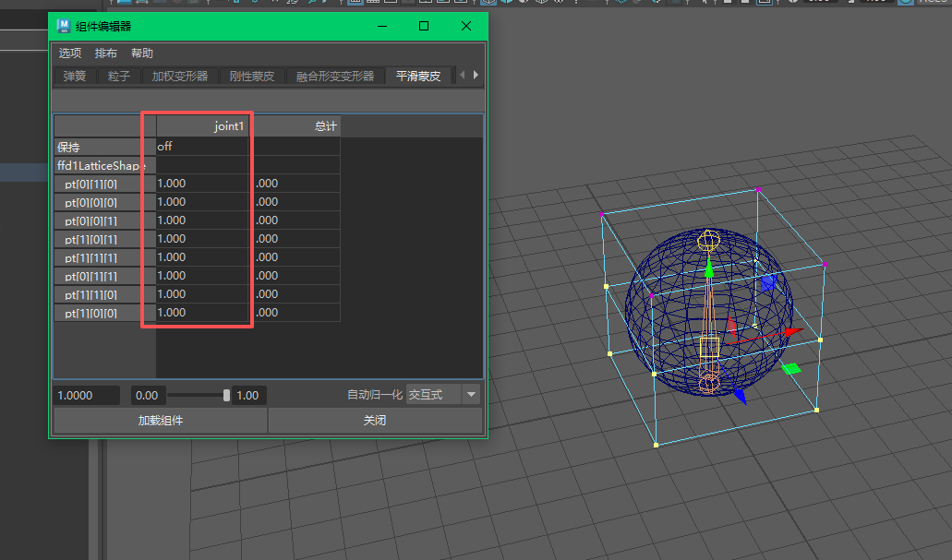Image resolution: width=952 pixels, height=560 pixels.
Task: Click joint1 weight cell for pt[1][0][1]
Action: [x=202, y=240]
